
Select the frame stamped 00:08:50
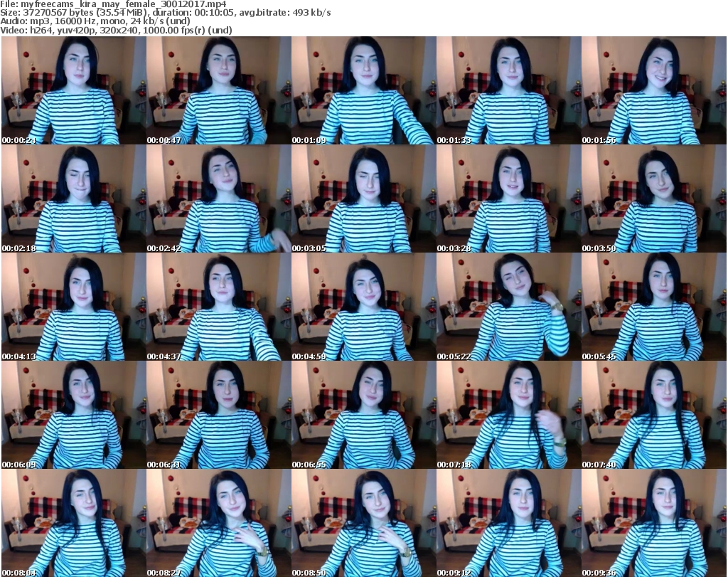(x=363, y=523)
